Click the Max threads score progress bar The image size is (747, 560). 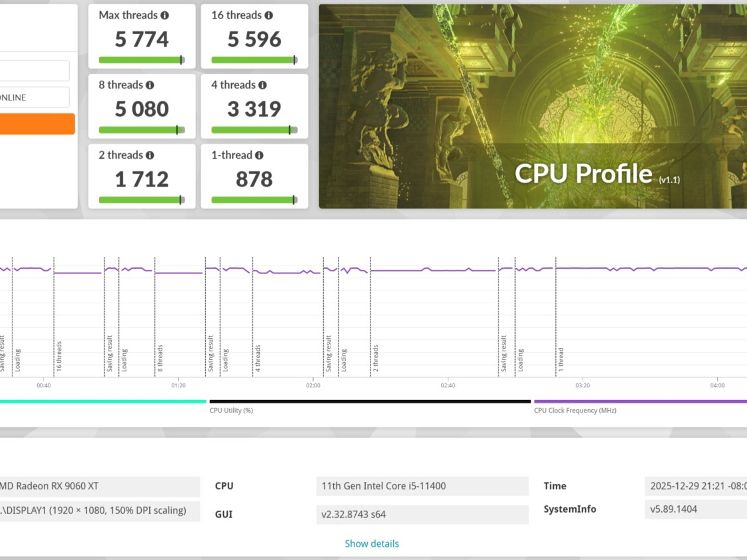[142, 60]
